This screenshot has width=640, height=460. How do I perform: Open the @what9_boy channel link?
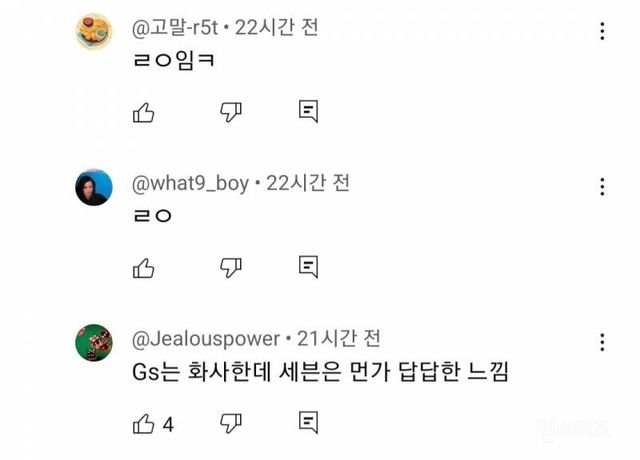pos(192,184)
